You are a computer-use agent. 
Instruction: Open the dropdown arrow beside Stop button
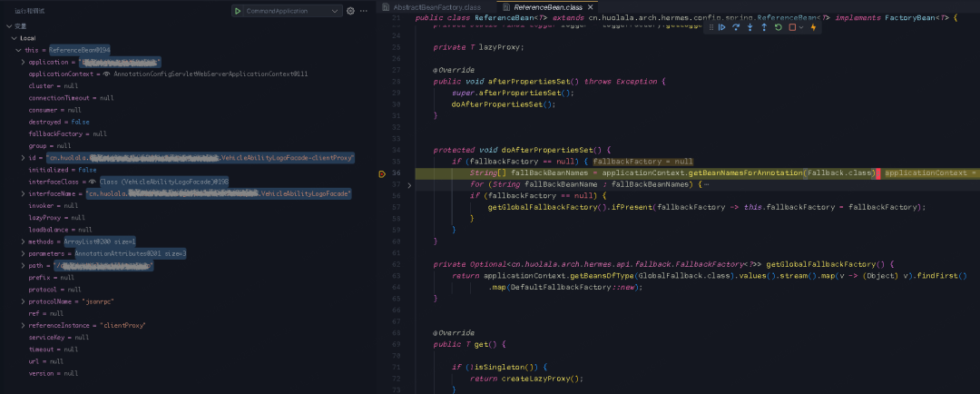(800, 27)
